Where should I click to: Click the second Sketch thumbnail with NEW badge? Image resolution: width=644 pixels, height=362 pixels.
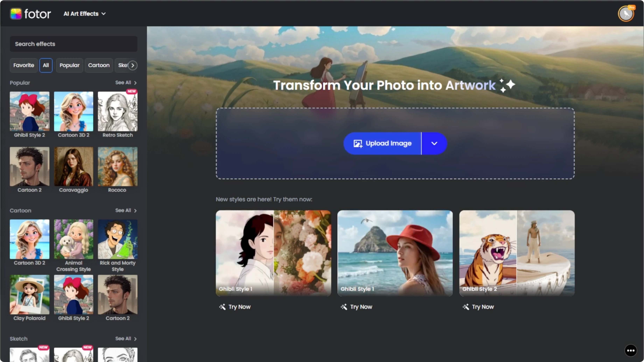click(x=73, y=355)
